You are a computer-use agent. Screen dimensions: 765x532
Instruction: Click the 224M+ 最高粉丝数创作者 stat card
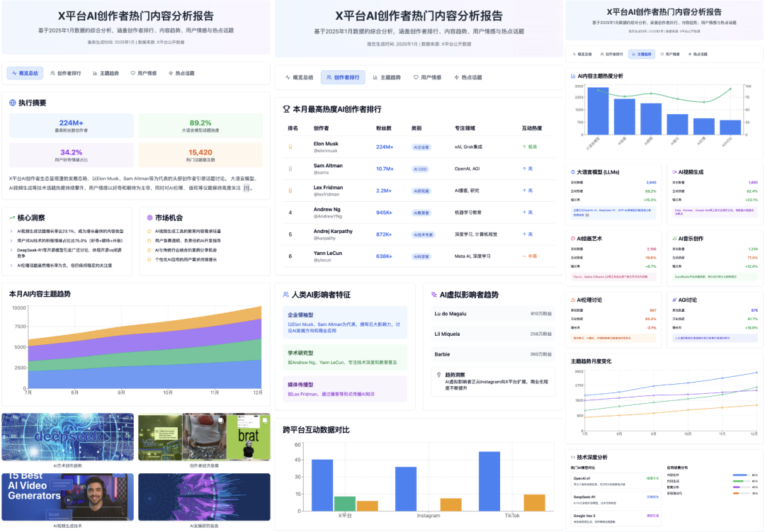tap(72, 125)
